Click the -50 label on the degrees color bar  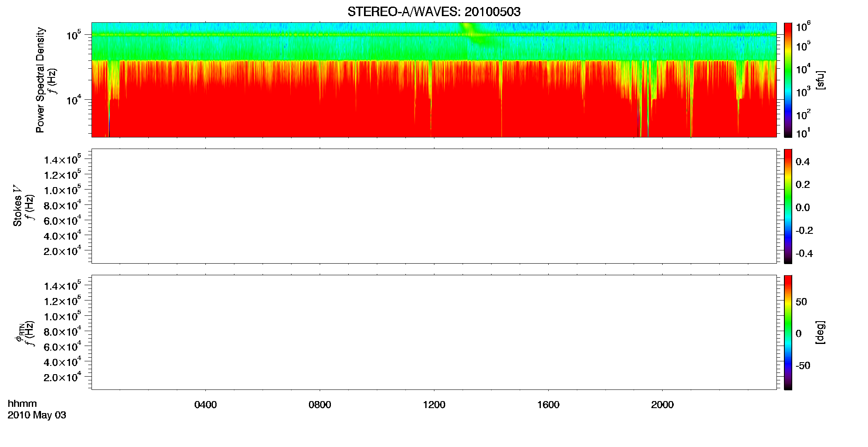click(x=803, y=366)
